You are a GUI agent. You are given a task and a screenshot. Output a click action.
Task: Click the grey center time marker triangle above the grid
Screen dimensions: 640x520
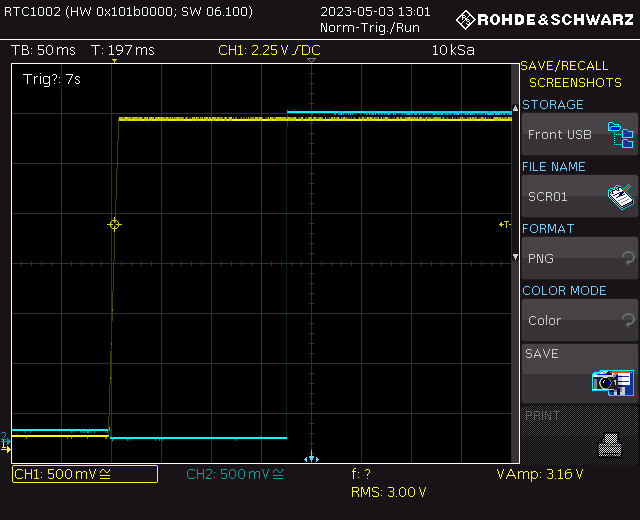tap(311, 60)
